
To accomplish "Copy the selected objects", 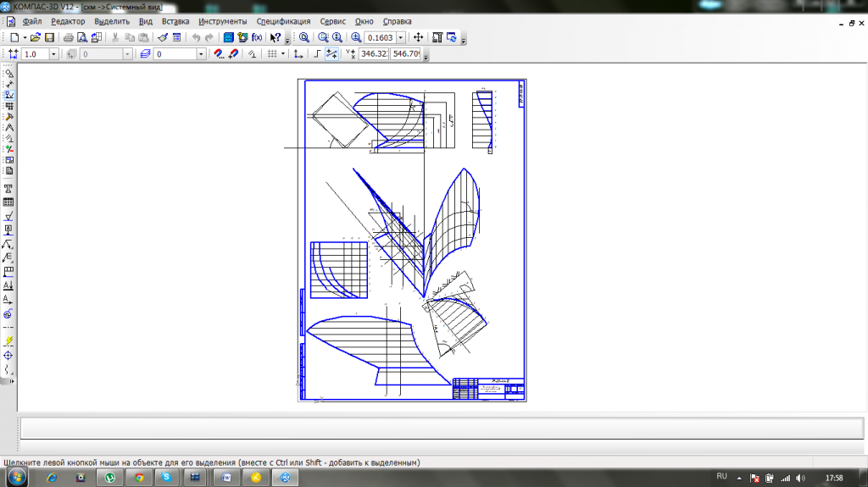I will point(130,37).
